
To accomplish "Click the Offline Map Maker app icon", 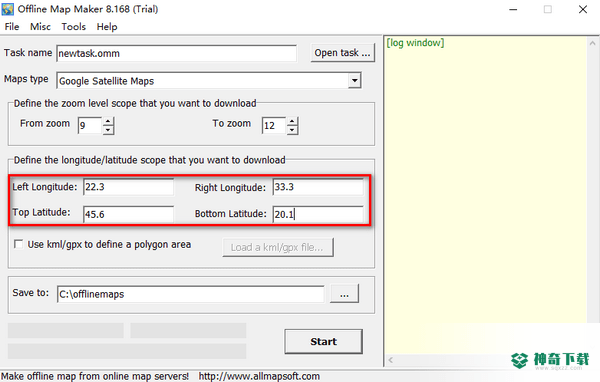I will click(x=7, y=9).
